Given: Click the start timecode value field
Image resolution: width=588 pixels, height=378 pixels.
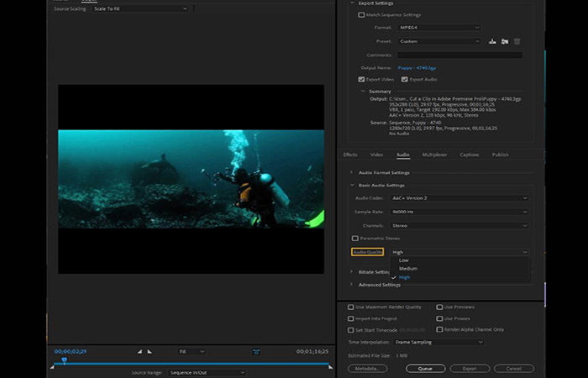Looking at the screenshot, I should (x=412, y=330).
